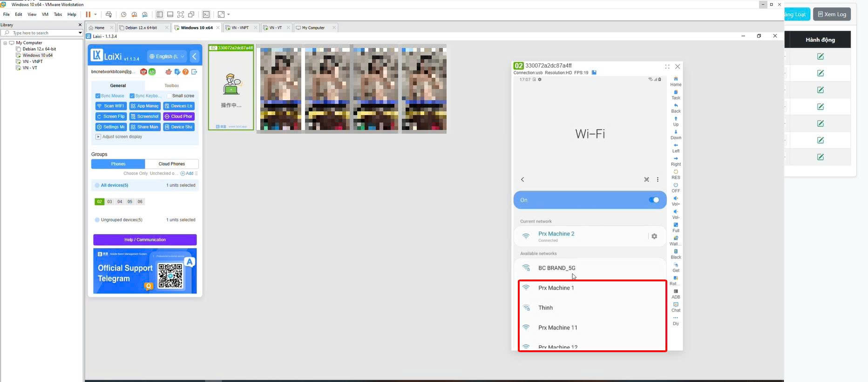
Task: Enable the Small screen checkbox
Action: pyautogui.click(x=169, y=96)
